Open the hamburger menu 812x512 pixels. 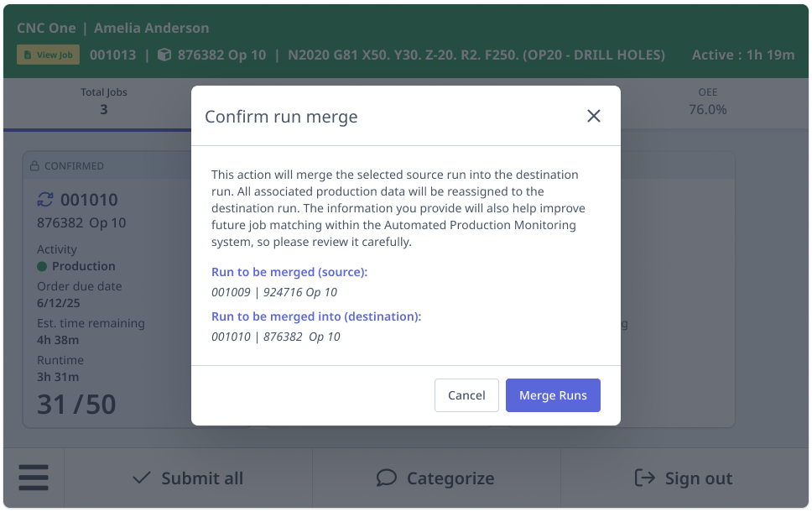pos(34,478)
